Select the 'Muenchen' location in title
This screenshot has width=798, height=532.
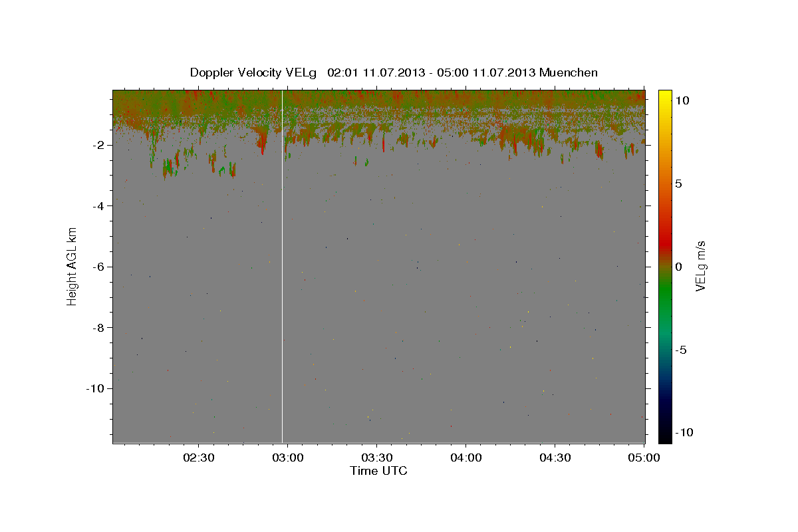pos(569,72)
